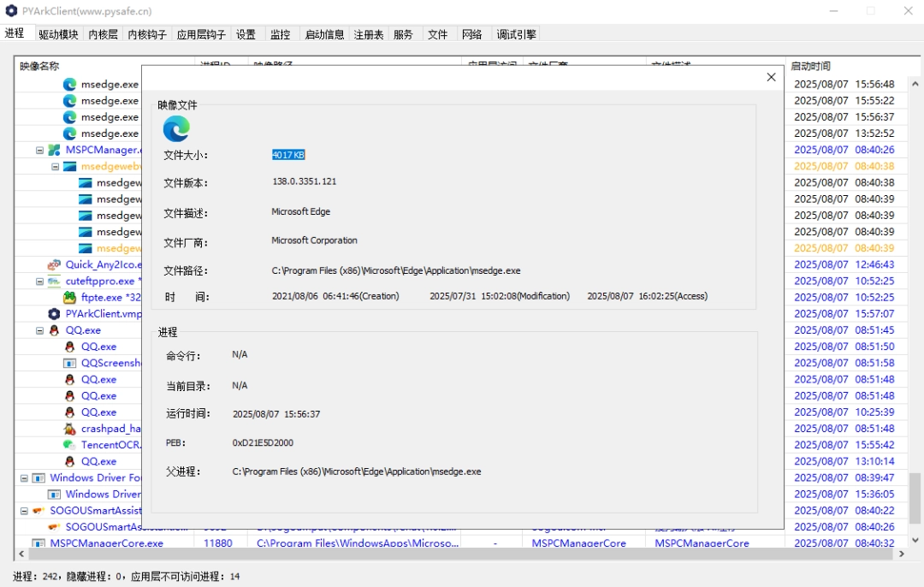Open the 网络 tab

click(472, 34)
